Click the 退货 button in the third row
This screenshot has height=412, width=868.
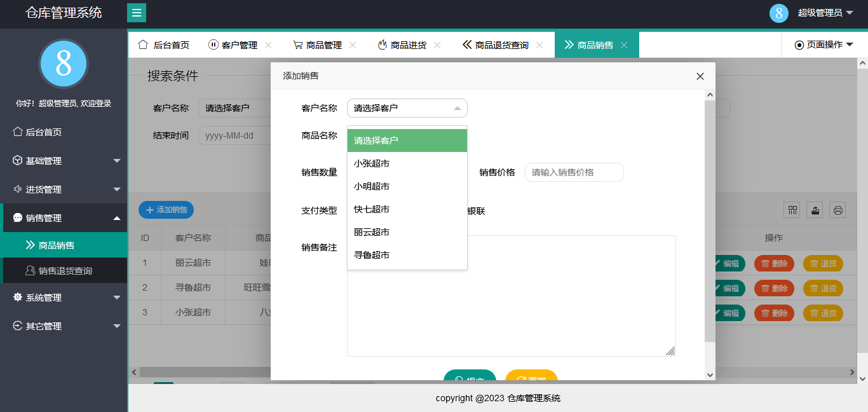coord(823,313)
